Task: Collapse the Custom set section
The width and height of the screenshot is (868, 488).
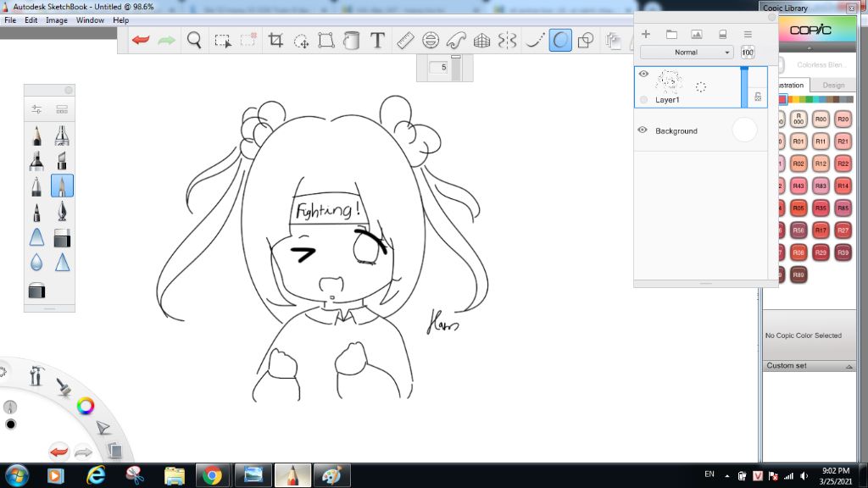Action: pyautogui.click(x=849, y=366)
